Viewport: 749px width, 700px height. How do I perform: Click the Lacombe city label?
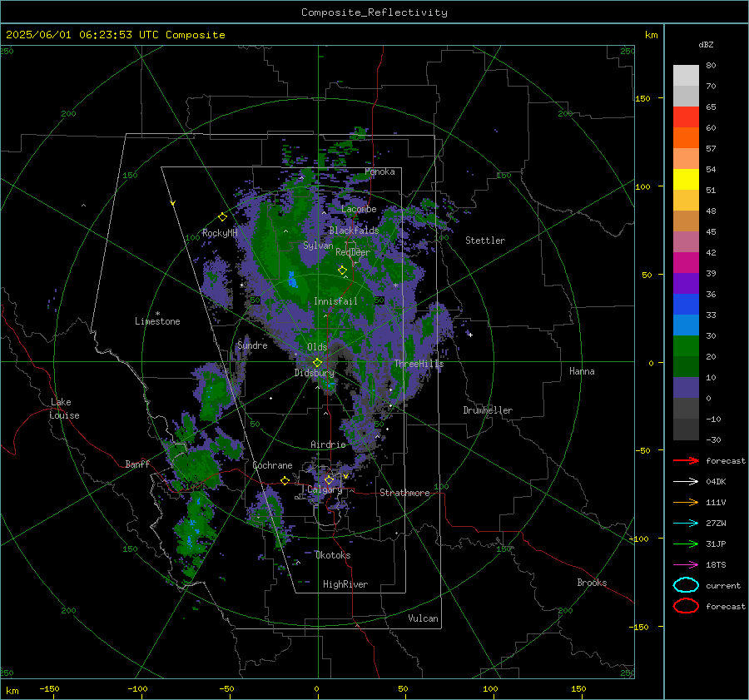pyautogui.click(x=359, y=209)
